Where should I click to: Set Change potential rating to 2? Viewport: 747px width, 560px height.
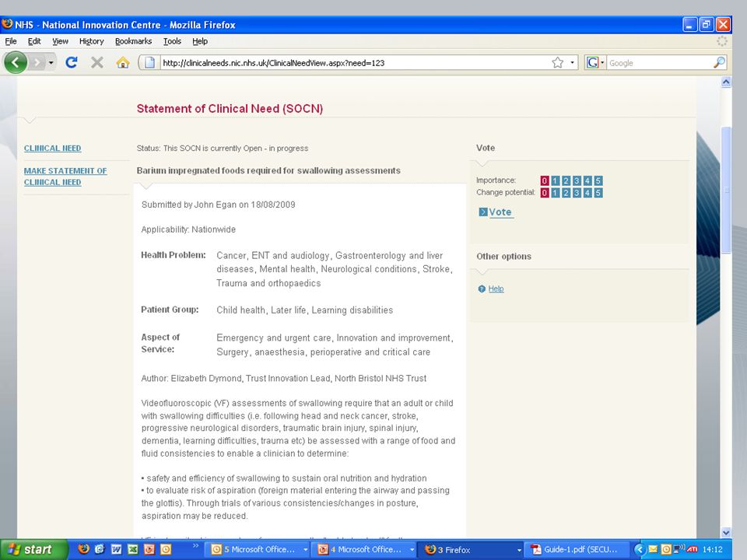pos(566,192)
